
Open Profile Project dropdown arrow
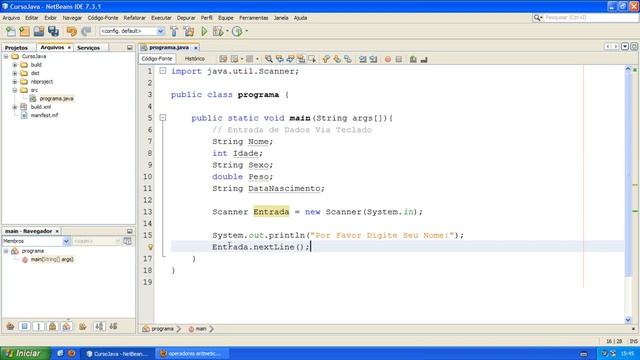coord(246,31)
